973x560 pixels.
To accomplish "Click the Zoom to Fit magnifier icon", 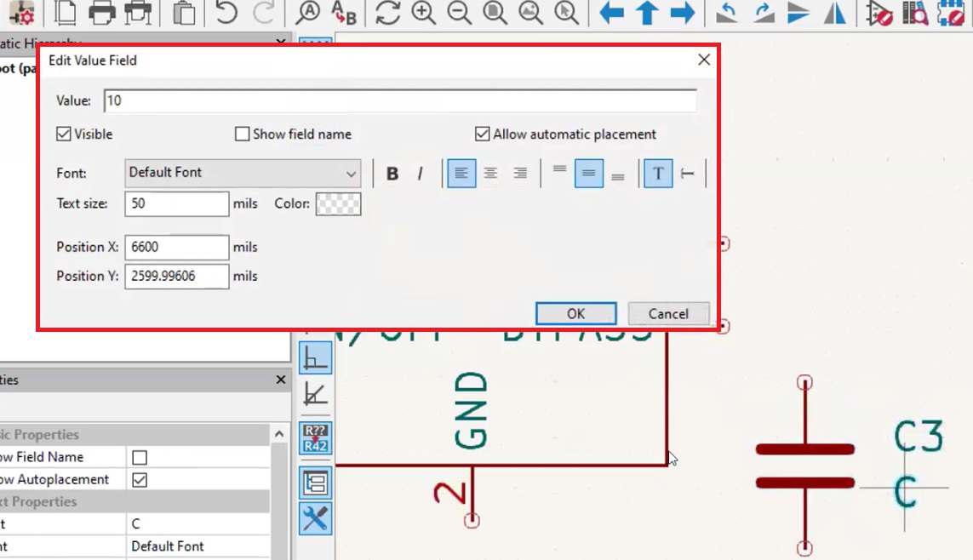I will tap(495, 13).
